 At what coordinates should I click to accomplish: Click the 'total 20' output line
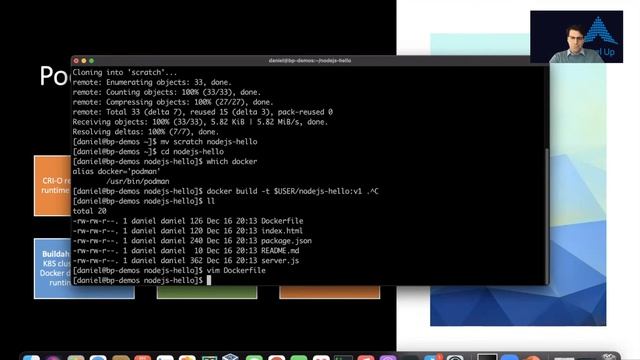coord(89,211)
